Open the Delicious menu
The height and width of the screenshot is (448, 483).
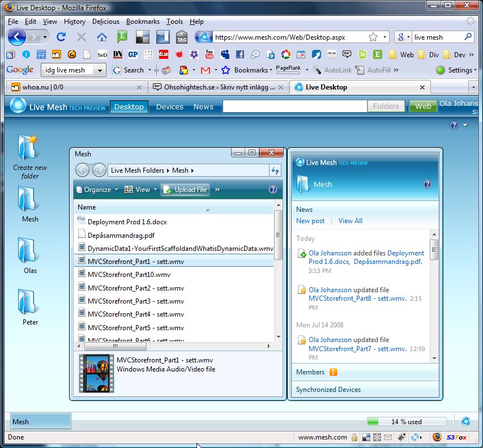click(106, 22)
